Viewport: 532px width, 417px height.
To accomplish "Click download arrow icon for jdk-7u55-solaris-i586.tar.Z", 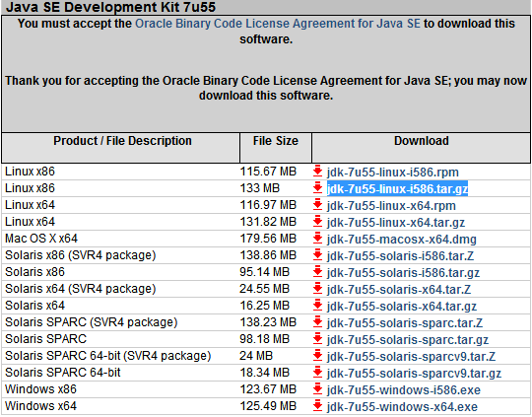I will (317, 254).
